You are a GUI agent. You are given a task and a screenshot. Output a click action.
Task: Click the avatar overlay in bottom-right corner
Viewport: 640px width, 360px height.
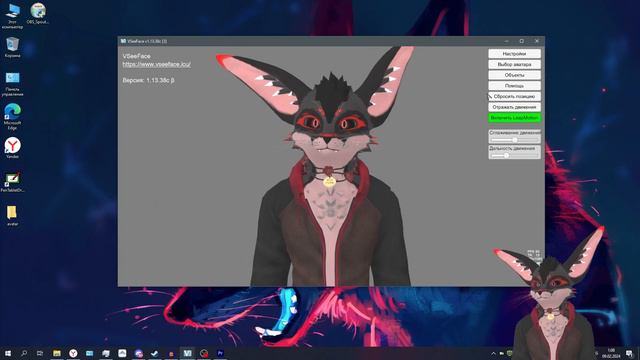point(552,294)
